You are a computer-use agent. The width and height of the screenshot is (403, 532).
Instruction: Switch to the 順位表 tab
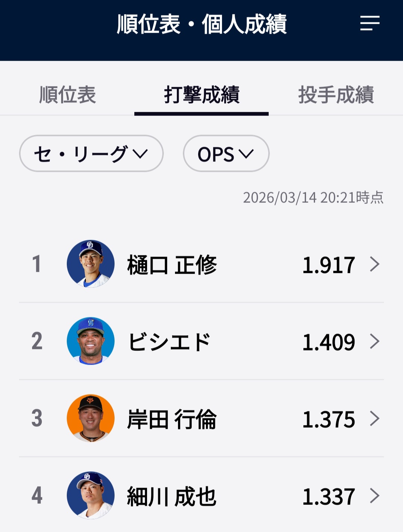[x=68, y=95]
